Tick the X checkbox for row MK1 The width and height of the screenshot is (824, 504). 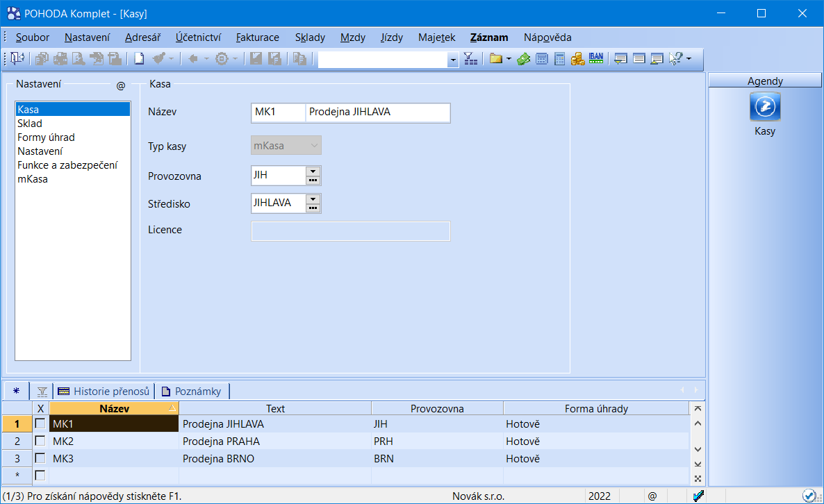point(40,423)
